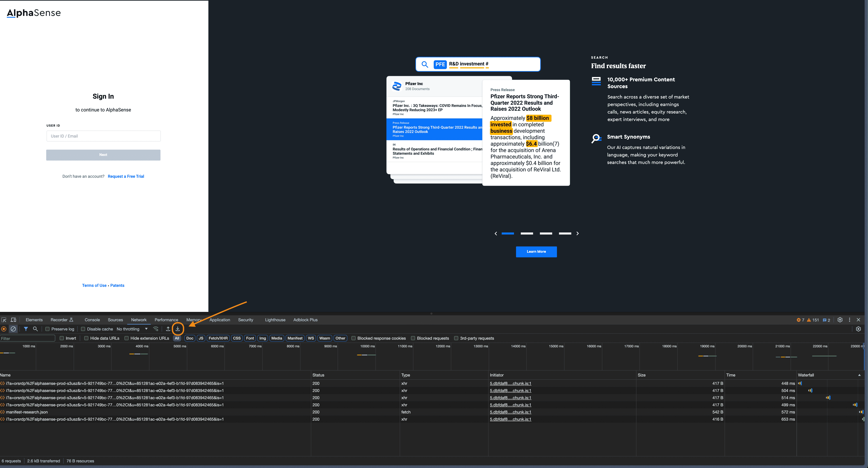Check Hide data URLs
Screen dimensions: 868x468
86,338
